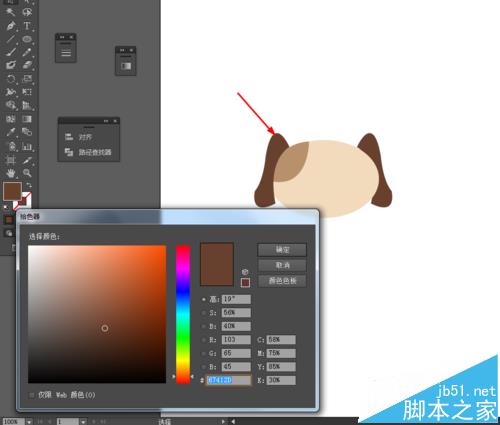Select the Perspective Grid tool
Screen dimensions: 500x425
tap(27, 105)
